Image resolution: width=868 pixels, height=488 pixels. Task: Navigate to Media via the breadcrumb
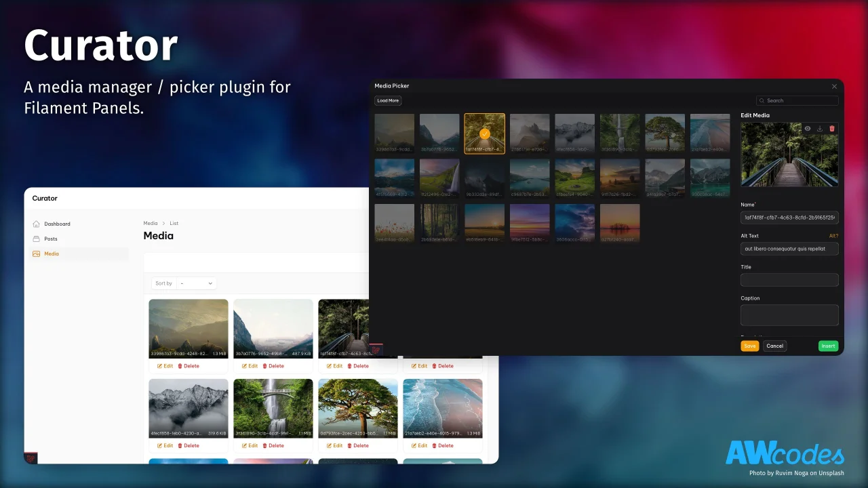pyautogui.click(x=150, y=223)
